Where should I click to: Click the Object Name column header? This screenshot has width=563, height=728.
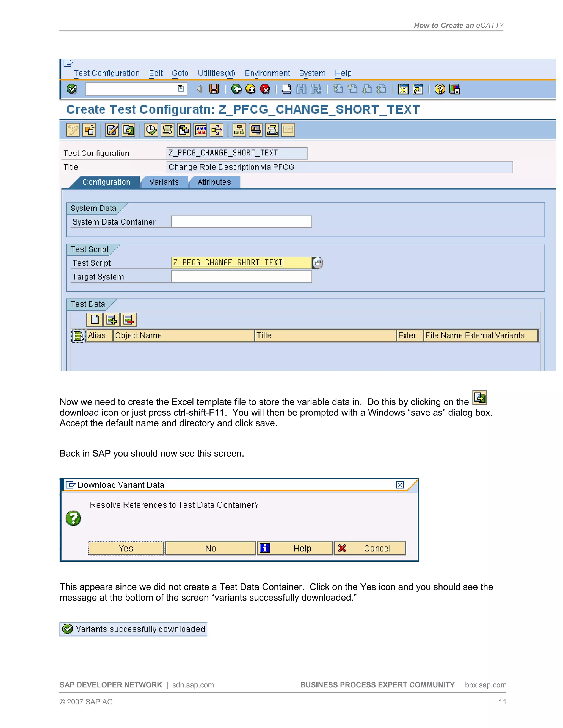click(x=184, y=336)
